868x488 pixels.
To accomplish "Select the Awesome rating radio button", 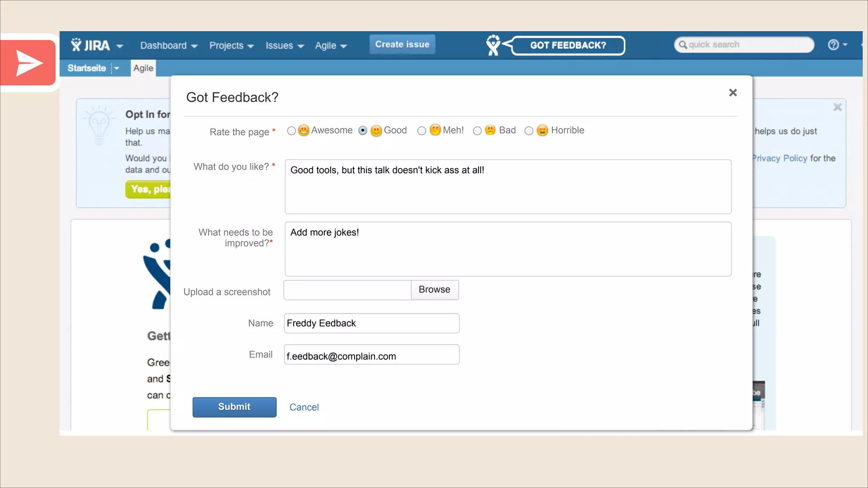I will coord(291,131).
